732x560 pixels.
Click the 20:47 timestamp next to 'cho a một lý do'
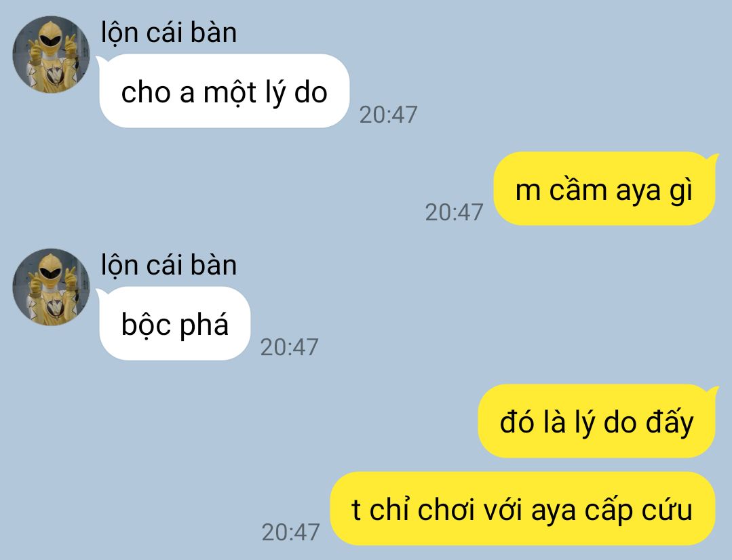[388, 115]
